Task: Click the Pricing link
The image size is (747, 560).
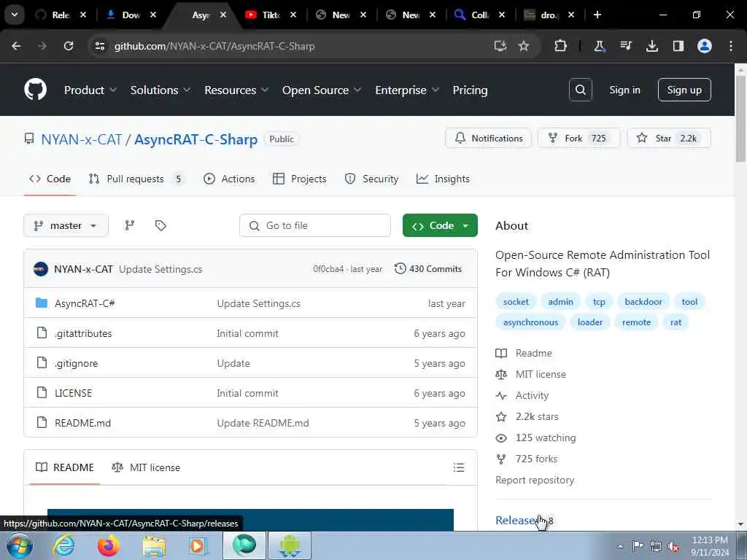Action: pos(470,90)
